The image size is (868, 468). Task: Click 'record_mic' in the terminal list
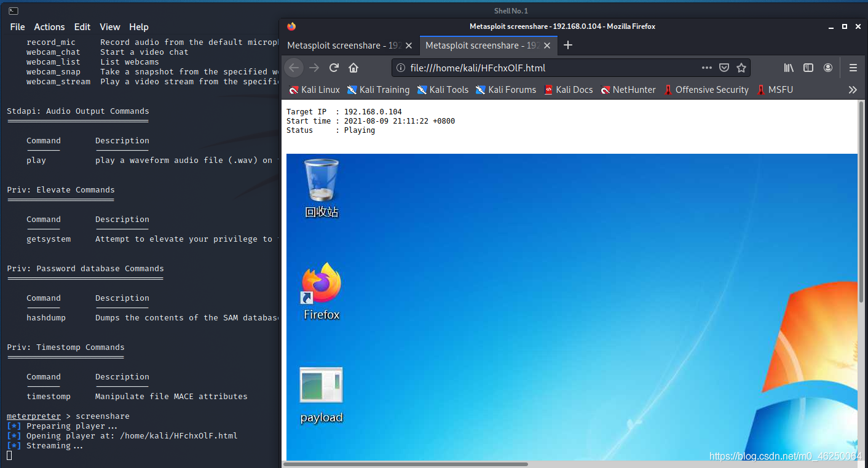(51, 42)
